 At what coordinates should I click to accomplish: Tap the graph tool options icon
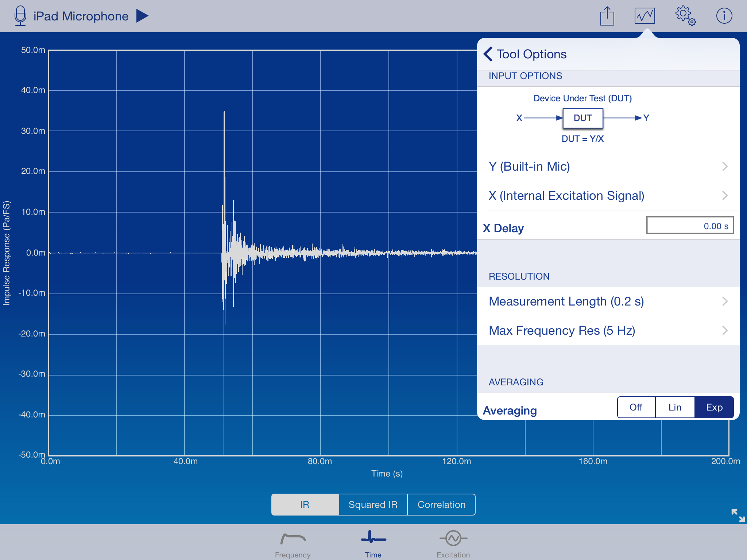(x=645, y=16)
